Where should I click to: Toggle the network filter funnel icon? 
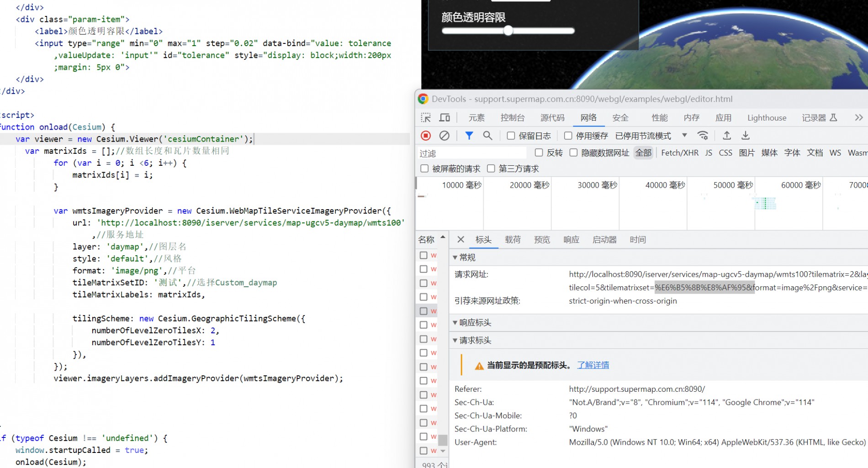tap(469, 136)
